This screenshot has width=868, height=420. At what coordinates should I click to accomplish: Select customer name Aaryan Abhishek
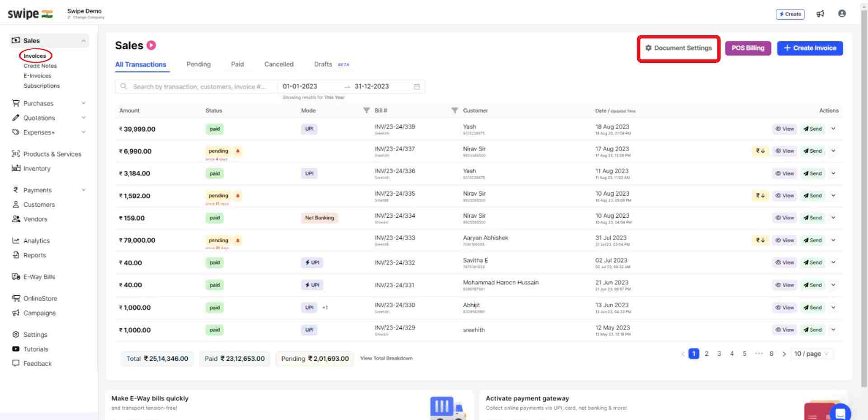tap(486, 238)
